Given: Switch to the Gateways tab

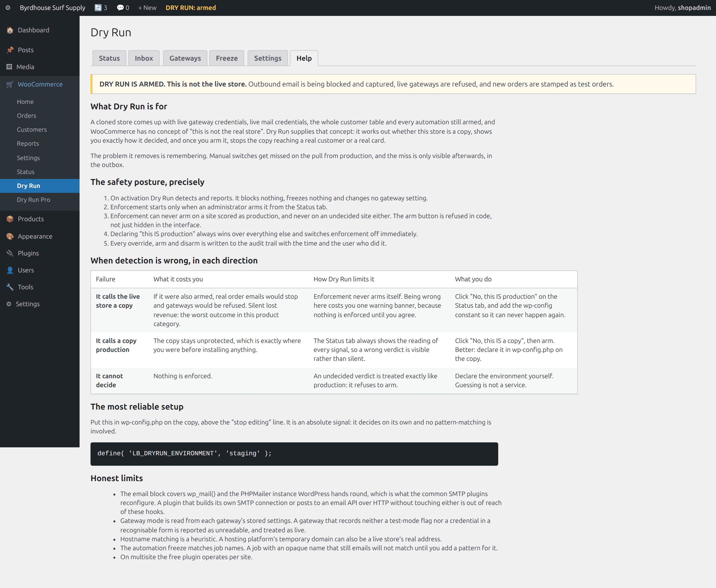Looking at the screenshot, I should (185, 58).
